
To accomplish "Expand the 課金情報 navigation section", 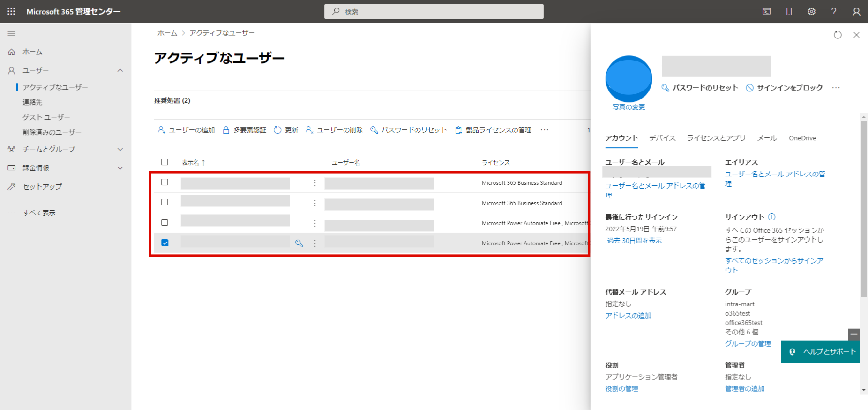I will click(x=120, y=168).
